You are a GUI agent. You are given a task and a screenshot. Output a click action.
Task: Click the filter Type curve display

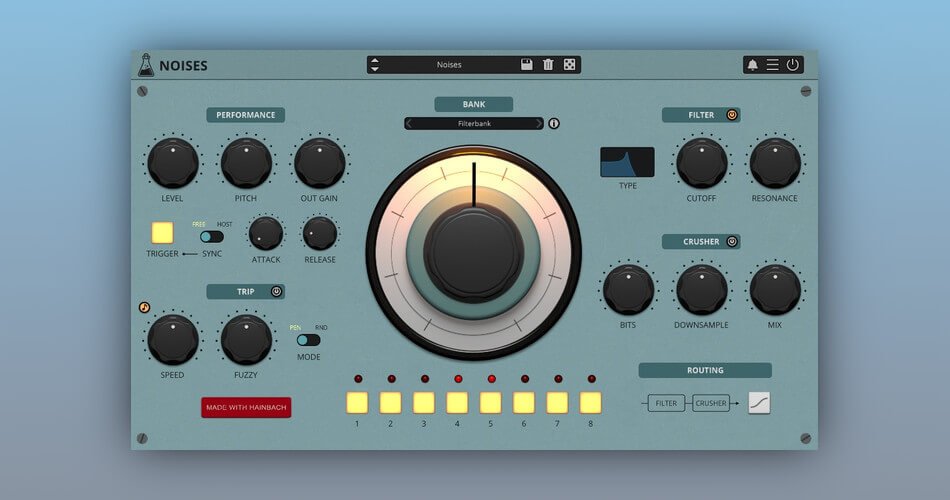point(627,162)
